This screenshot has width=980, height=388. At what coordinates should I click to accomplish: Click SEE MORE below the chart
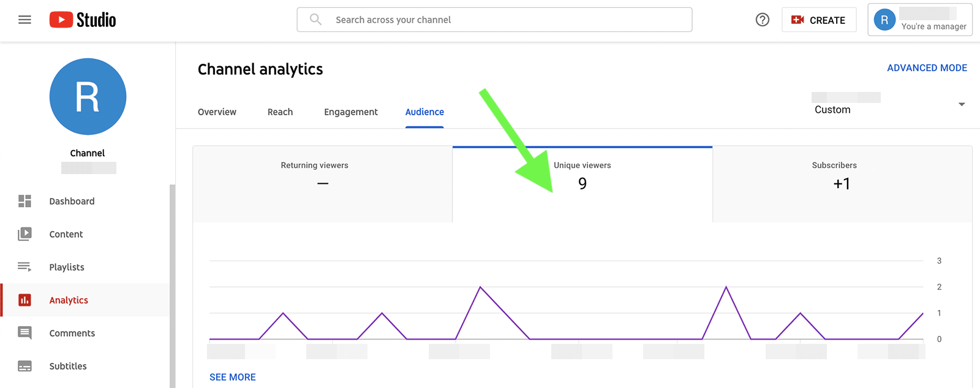pyautogui.click(x=233, y=377)
